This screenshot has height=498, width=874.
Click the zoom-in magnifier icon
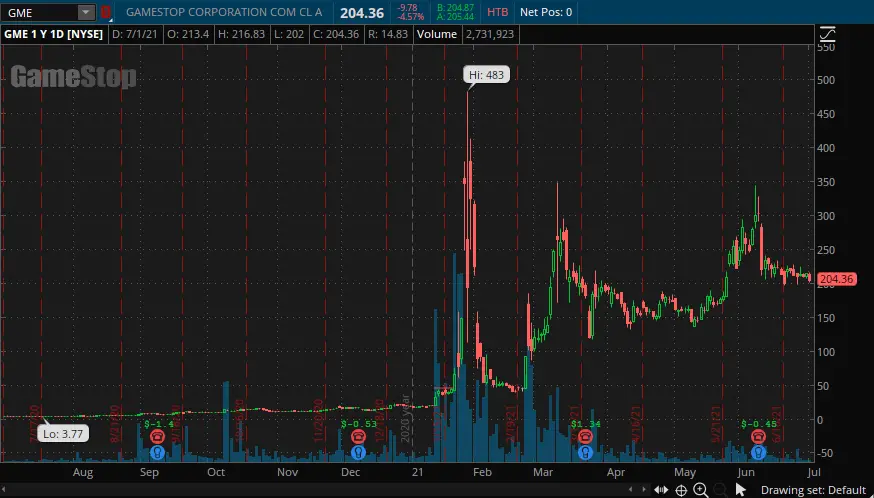point(701,490)
